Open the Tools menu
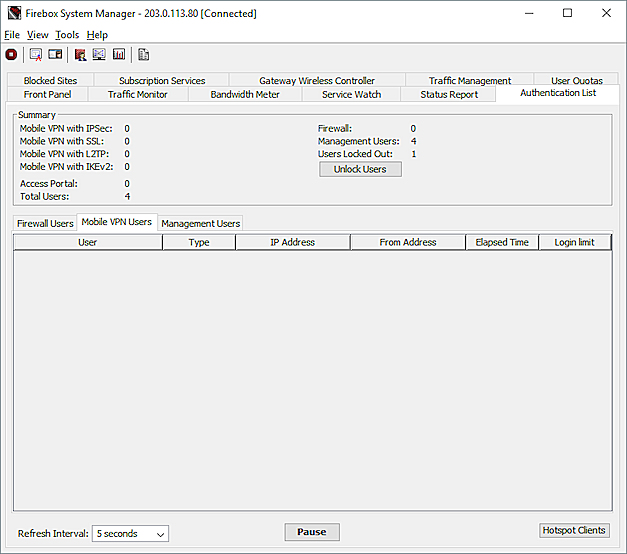This screenshot has width=627, height=554. click(67, 35)
